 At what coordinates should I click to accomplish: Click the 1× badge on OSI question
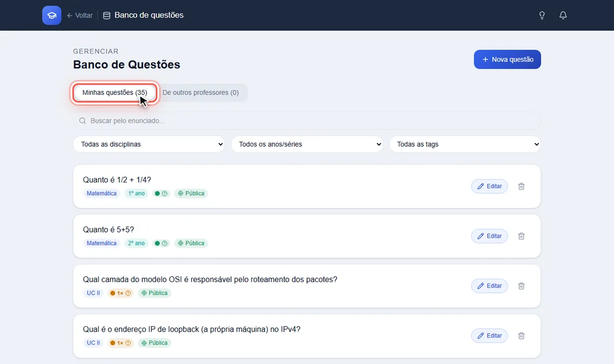pos(120,293)
